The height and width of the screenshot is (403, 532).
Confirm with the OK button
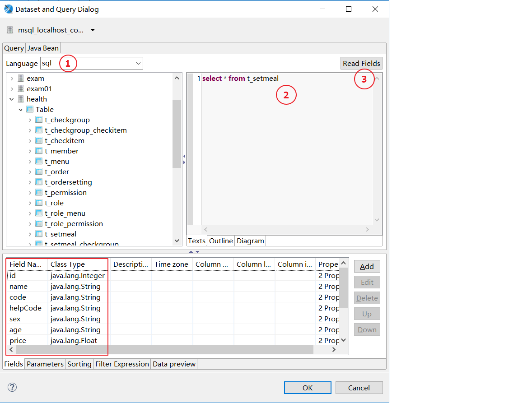click(308, 388)
